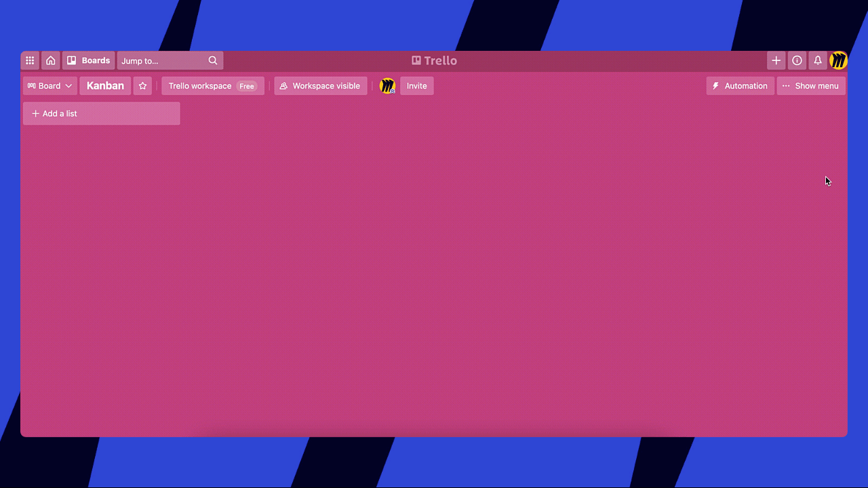Star the Kanban board

point(142,85)
